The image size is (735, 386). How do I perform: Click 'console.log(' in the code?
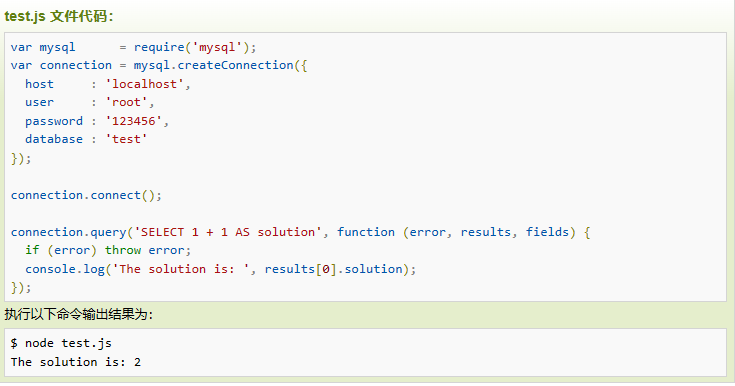(x=68, y=269)
